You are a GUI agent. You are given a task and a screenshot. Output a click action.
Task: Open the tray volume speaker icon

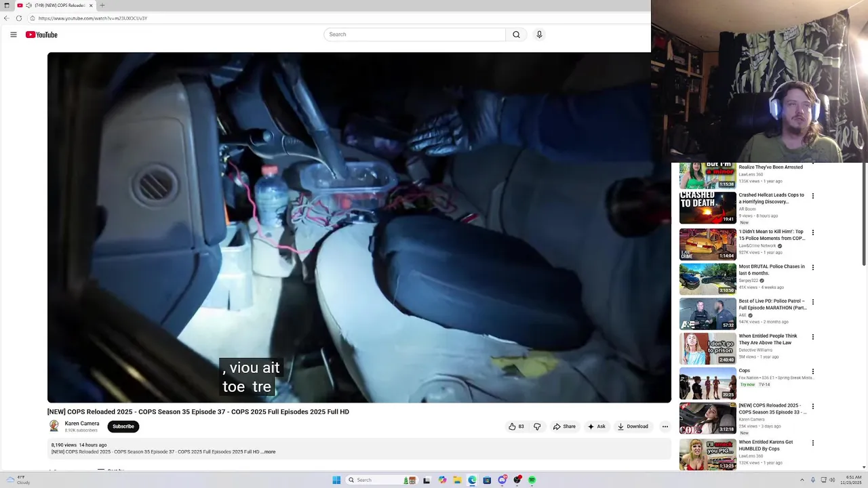tap(833, 480)
